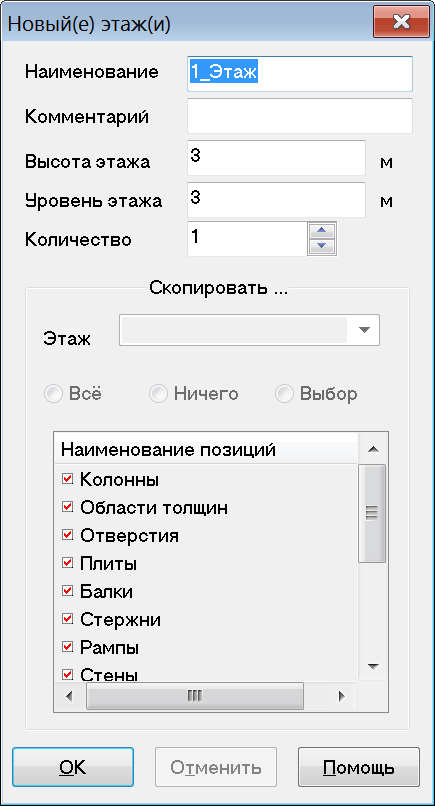Click the horizontal scrollbar thumb
435x806 pixels.
pyautogui.click(x=194, y=697)
